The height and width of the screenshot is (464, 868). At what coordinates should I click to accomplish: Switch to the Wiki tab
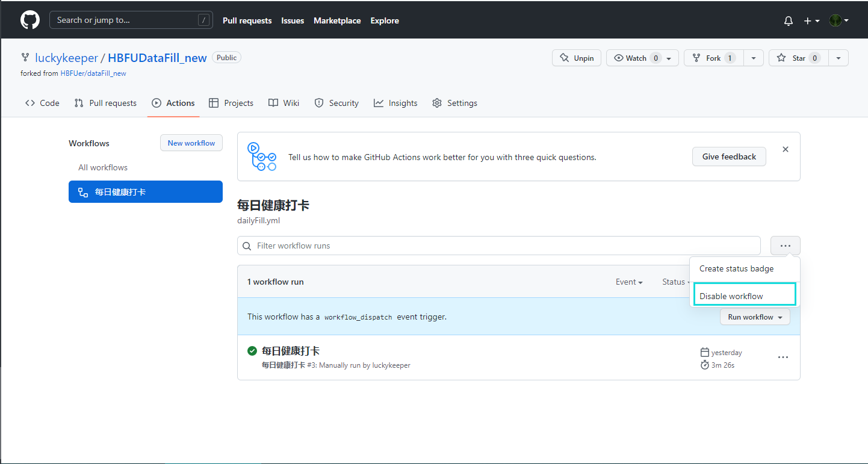(x=284, y=103)
